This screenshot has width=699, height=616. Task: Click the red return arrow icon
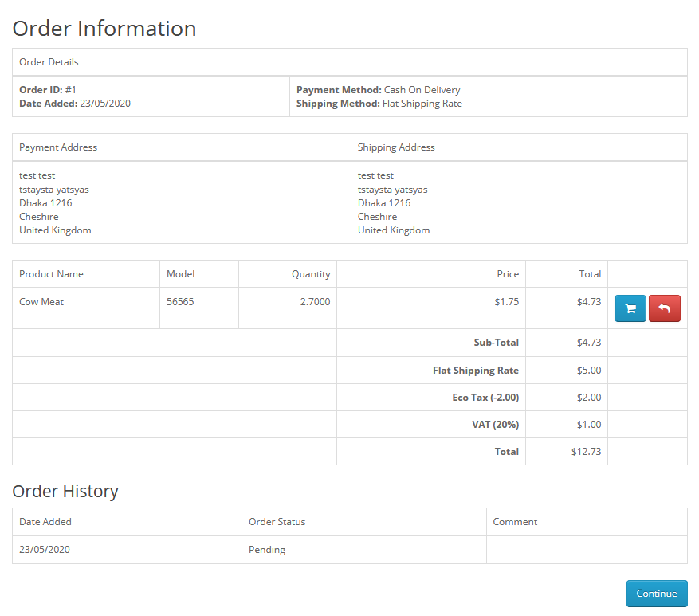coord(665,308)
